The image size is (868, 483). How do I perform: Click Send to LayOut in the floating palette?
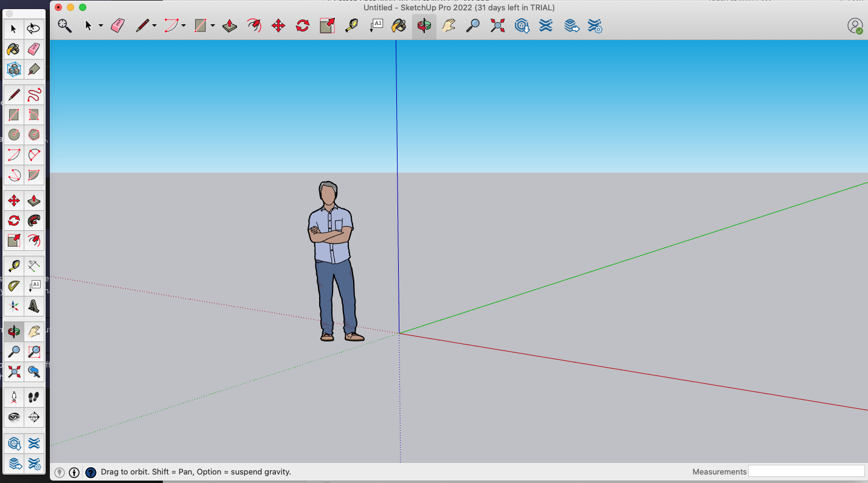14,464
